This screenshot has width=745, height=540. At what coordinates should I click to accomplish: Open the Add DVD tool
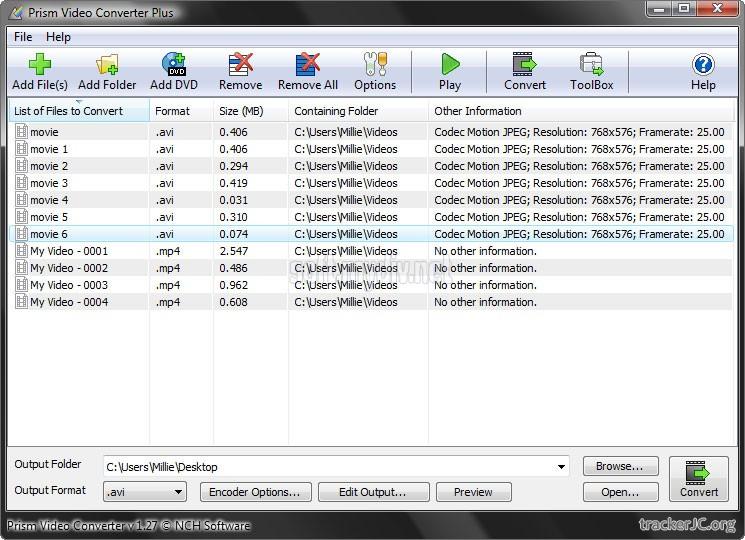click(174, 71)
